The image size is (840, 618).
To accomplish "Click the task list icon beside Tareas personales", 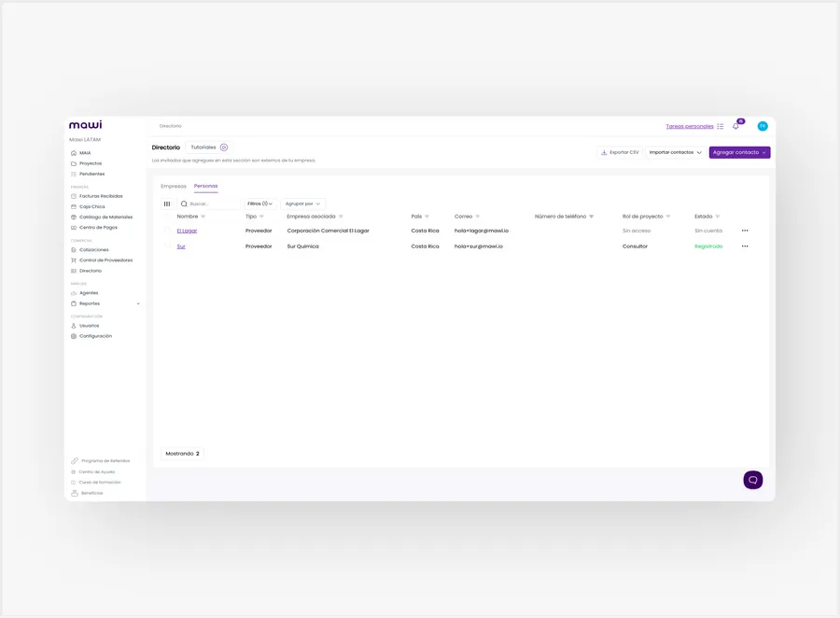I will tap(720, 127).
